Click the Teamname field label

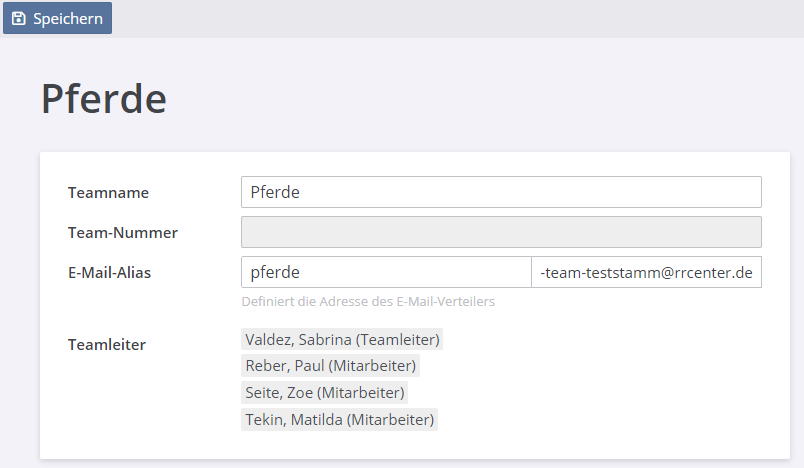coord(108,193)
